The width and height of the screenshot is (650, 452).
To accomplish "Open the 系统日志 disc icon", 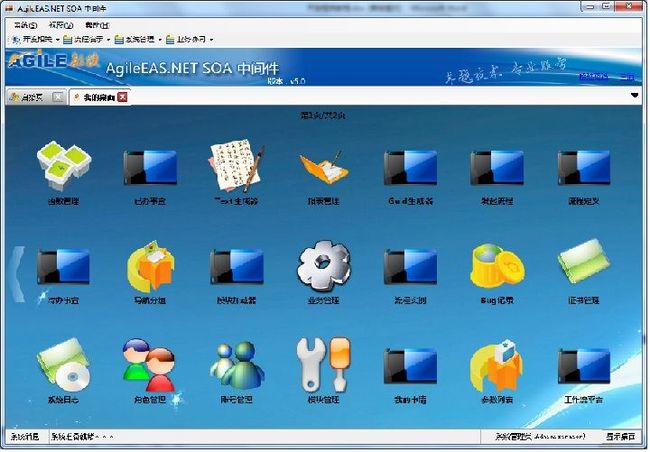I will [x=63, y=365].
